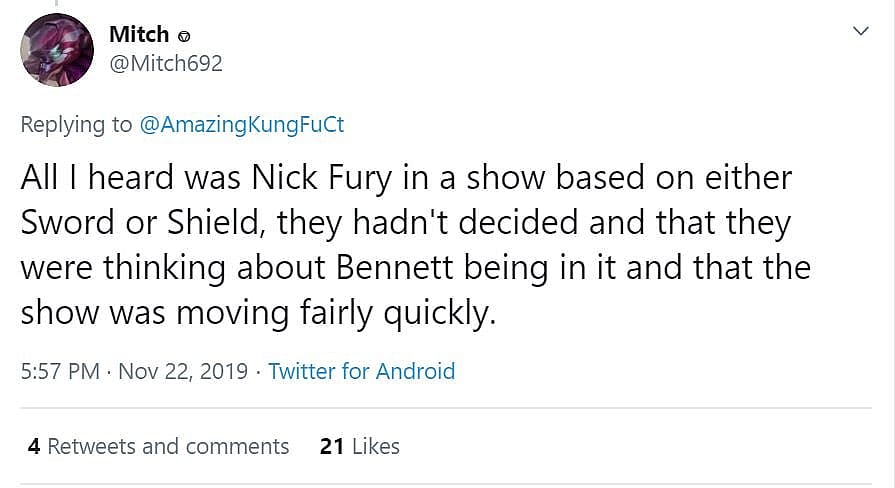The image size is (895, 488).
Task: Click the 5:57 PM time in the timestamp
Action: click(x=60, y=372)
